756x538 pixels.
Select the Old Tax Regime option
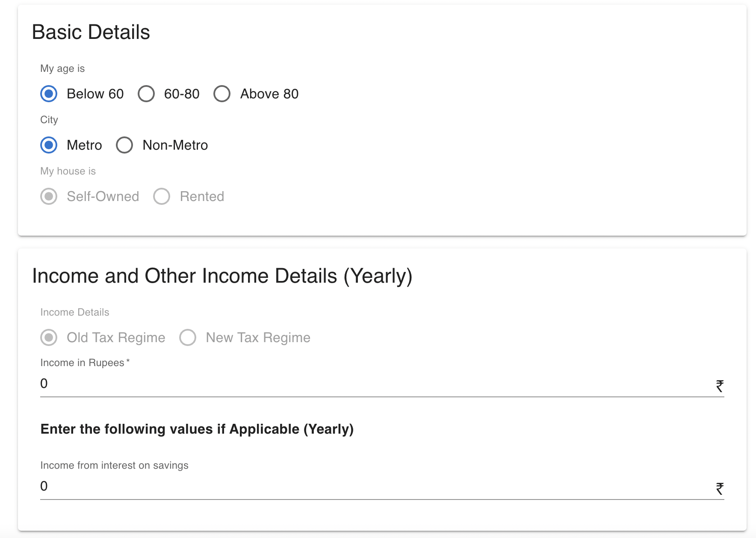49,337
